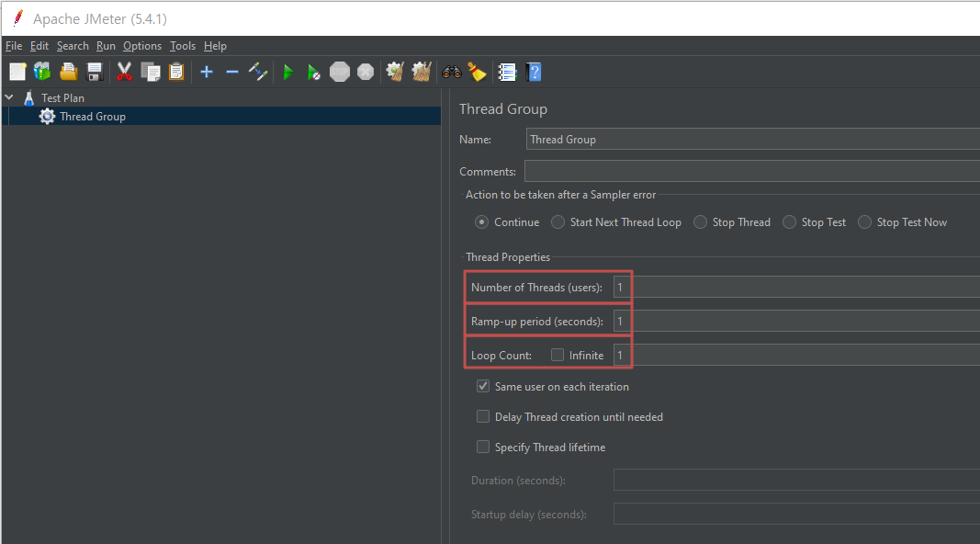980x544 pixels.
Task: Click the Cut scissors icon
Action: [x=124, y=72]
